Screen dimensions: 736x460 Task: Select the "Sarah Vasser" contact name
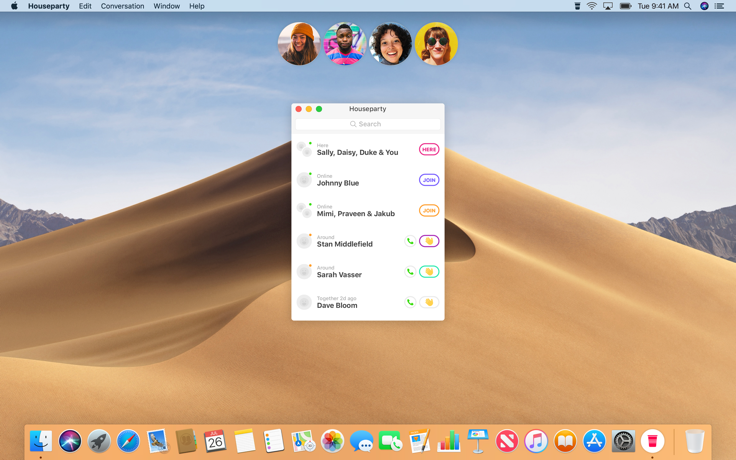339,275
